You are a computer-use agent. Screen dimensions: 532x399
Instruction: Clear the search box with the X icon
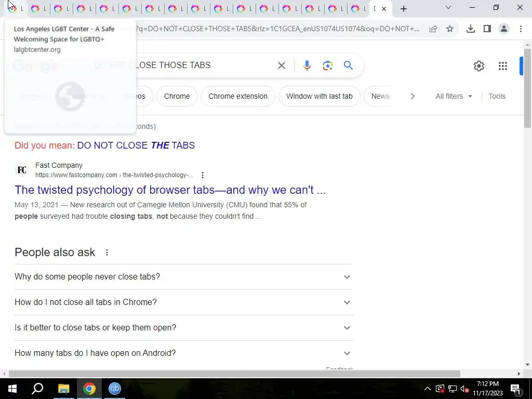tap(281, 65)
